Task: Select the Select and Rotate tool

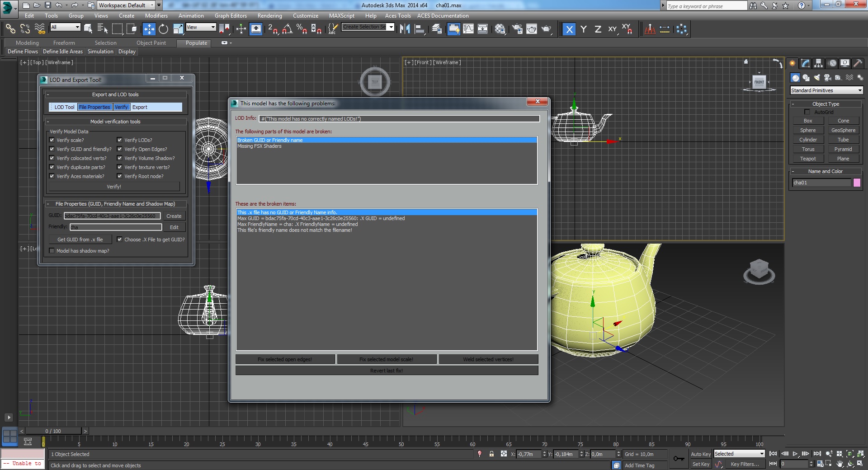Action: [x=163, y=29]
